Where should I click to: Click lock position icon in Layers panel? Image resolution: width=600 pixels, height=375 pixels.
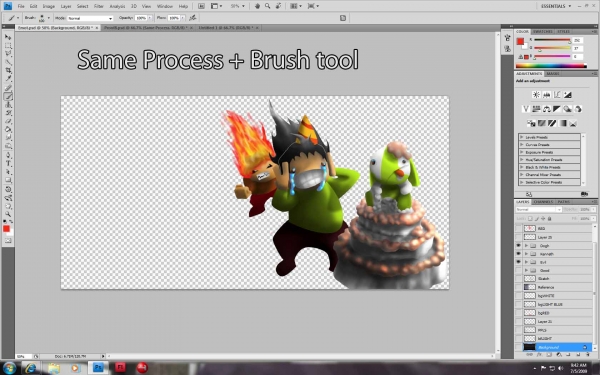point(543,219)
